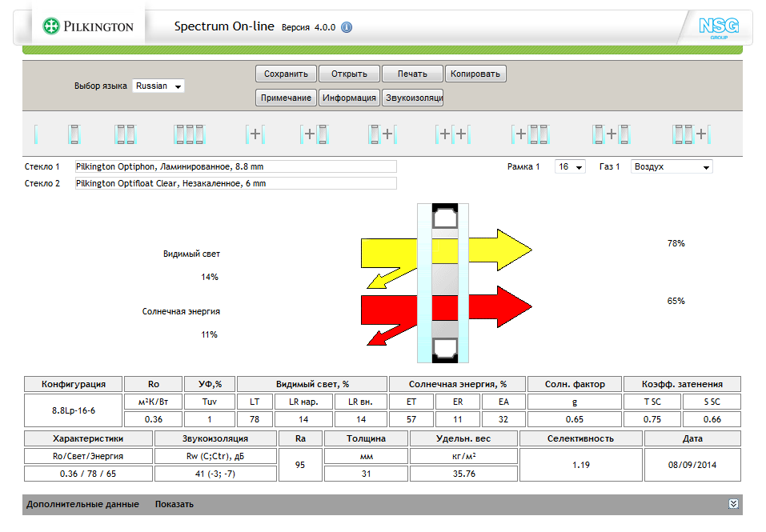Click the Примечание button

click(286, 98)
